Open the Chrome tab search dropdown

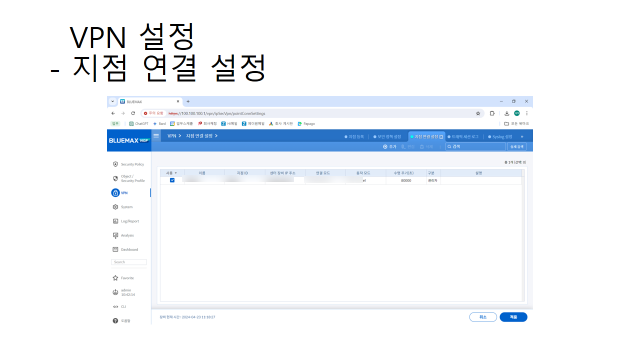coord(113,102)
